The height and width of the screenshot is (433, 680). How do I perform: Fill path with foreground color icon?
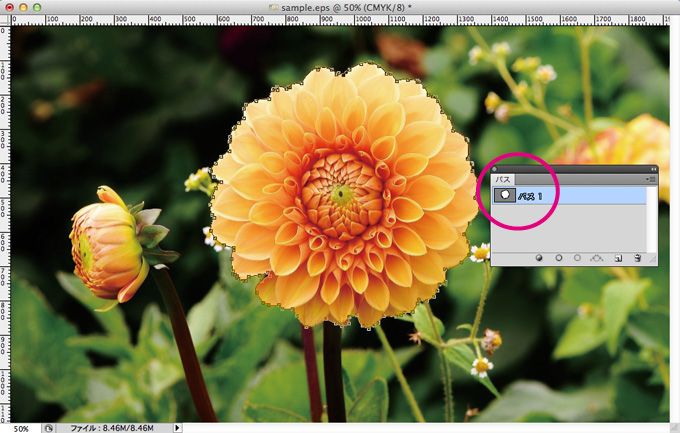point(539,258)
